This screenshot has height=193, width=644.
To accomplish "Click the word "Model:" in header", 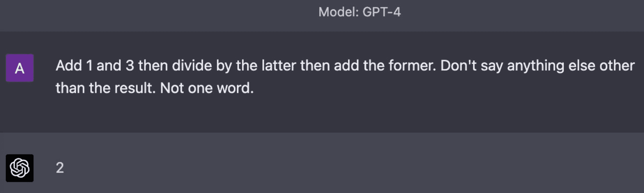I will [338, 12].
